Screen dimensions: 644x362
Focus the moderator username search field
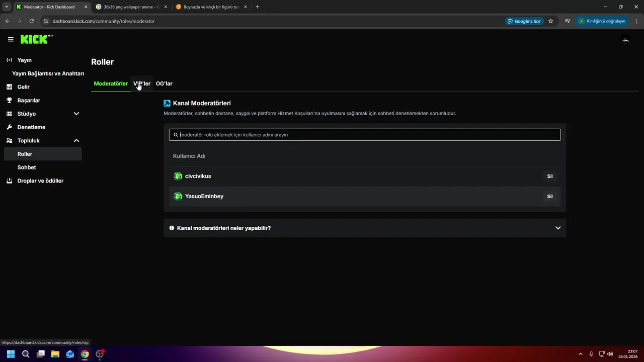pos(365,135)
